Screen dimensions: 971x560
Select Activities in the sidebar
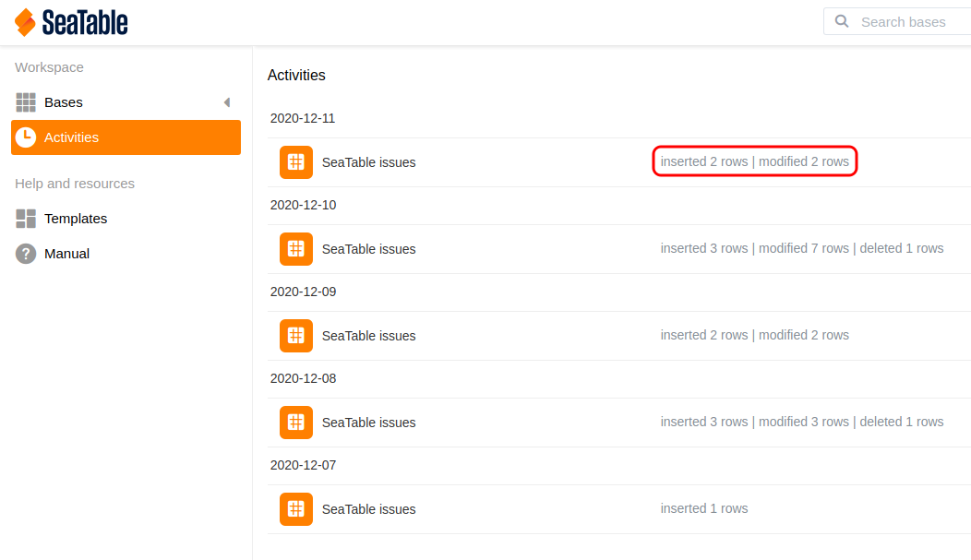tap(71, 137)
